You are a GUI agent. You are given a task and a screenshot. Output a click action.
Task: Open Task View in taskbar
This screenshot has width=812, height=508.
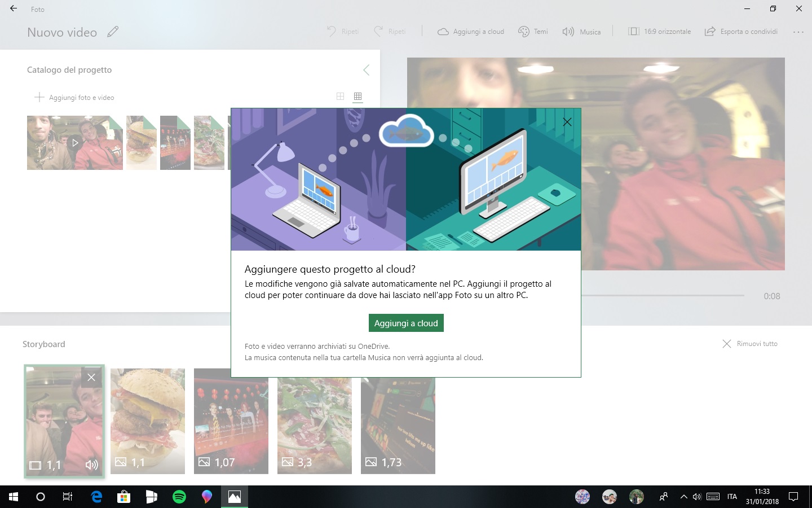[68, 497]
